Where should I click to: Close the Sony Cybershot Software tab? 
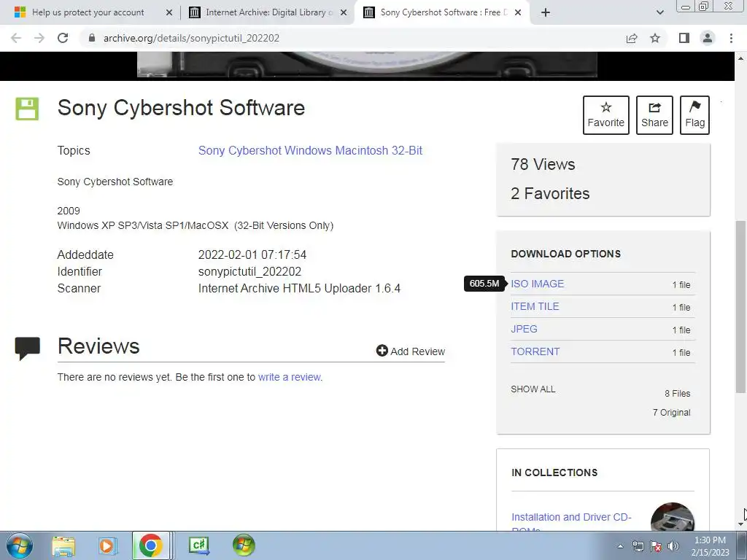(x=519, y=13)
